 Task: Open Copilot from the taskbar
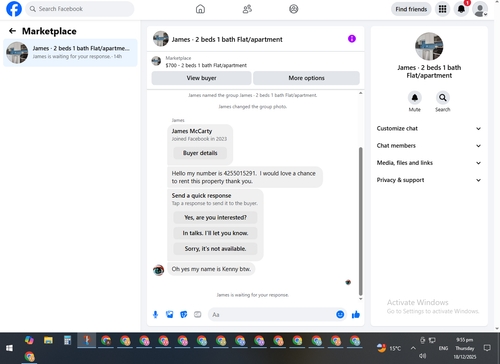click(29, 340)
